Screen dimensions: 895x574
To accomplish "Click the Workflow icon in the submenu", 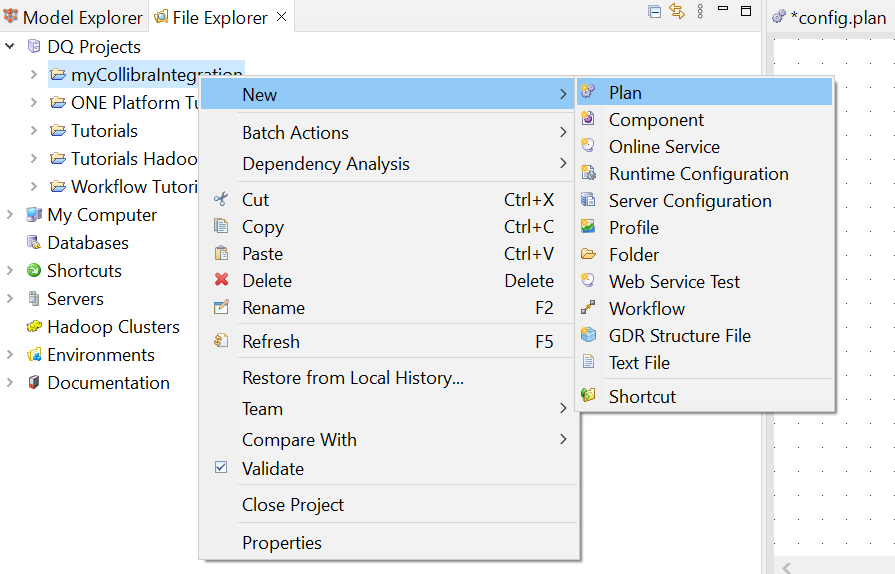I will (589, 309).
